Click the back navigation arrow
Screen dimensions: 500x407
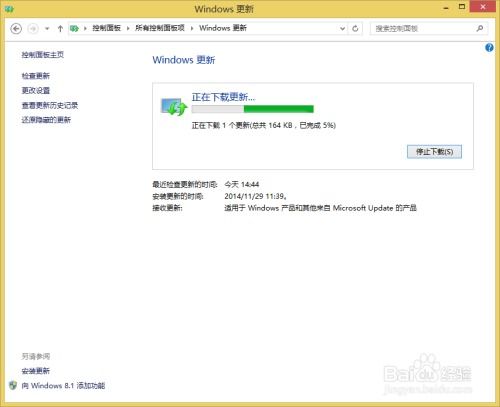click(x=16, y=29)
